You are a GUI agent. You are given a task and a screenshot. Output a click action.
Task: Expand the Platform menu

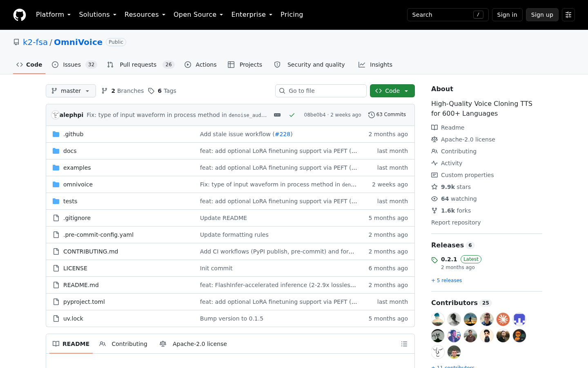[x=53, y=15]
